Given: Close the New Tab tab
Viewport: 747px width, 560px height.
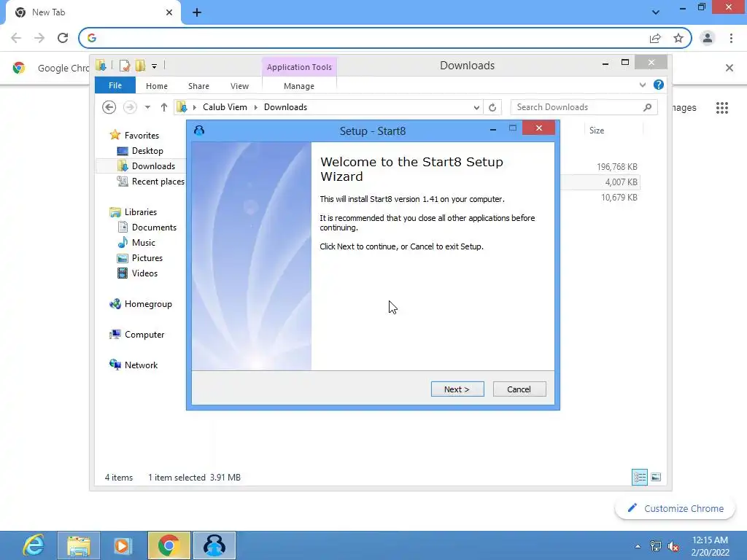Looking at the screenshot, I should [x=169, y=12].
